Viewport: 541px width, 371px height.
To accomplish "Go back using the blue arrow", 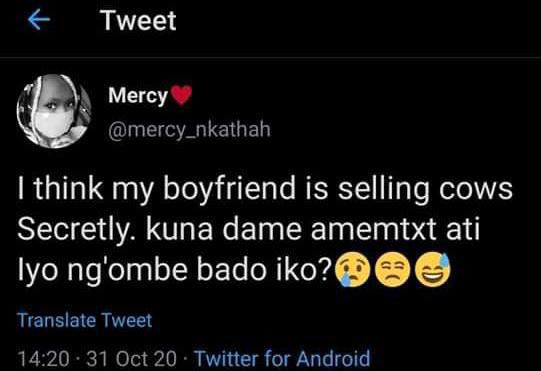I will [39, 20].
